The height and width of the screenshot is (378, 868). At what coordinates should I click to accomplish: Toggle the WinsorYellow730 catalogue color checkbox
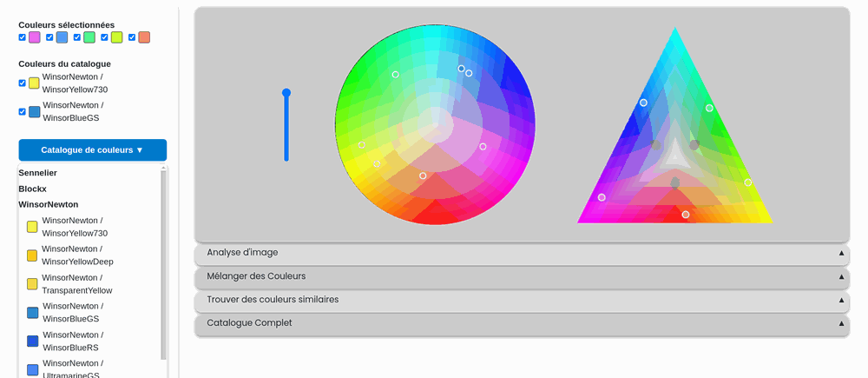pyautogui.click(x=23, y=83)
